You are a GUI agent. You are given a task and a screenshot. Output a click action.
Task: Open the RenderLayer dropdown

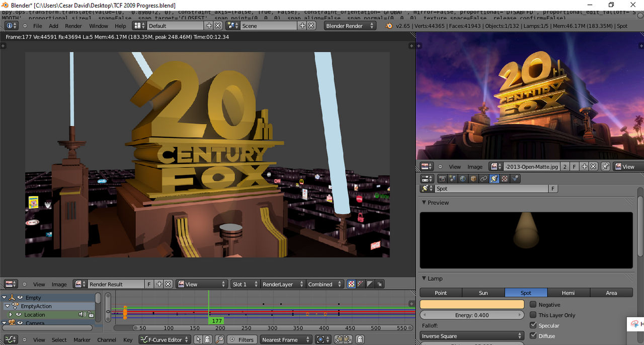[x=282, y=284]
